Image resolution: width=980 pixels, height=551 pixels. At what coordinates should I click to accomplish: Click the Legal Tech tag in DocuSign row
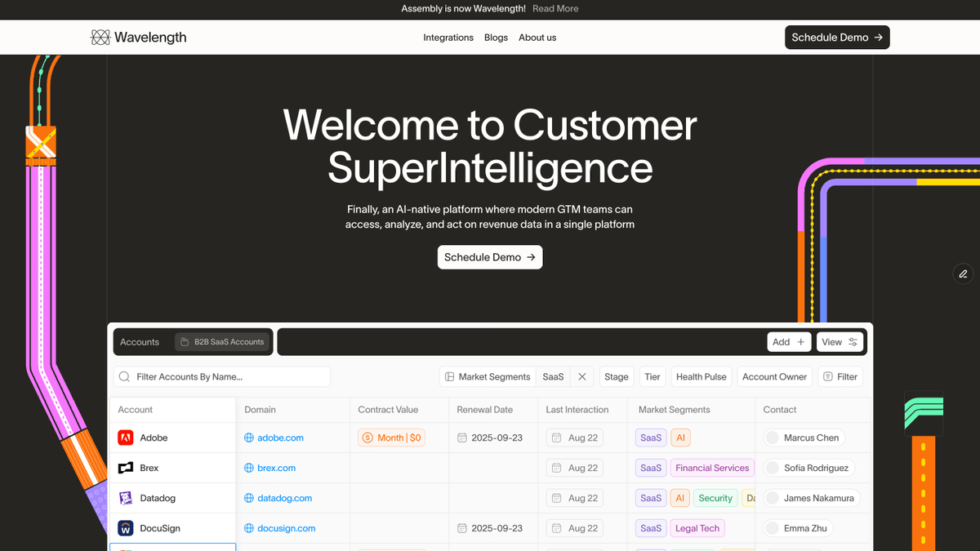click(x=697, y=529)
